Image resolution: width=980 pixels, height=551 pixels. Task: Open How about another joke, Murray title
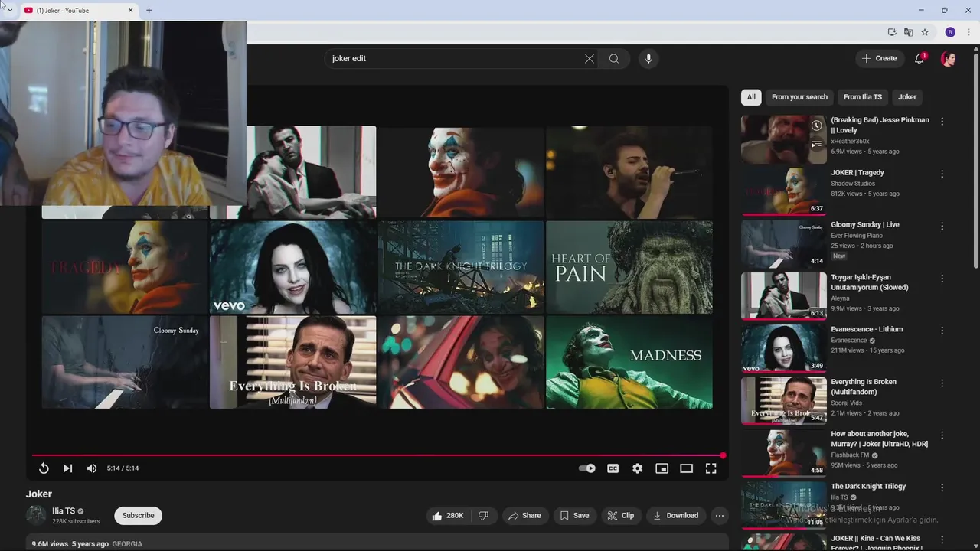tap(880, 439)
